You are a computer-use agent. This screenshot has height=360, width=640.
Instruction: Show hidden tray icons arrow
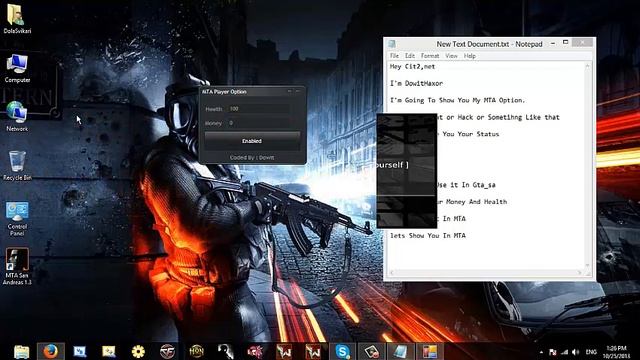pyautogui.click(x=541, y=352)
